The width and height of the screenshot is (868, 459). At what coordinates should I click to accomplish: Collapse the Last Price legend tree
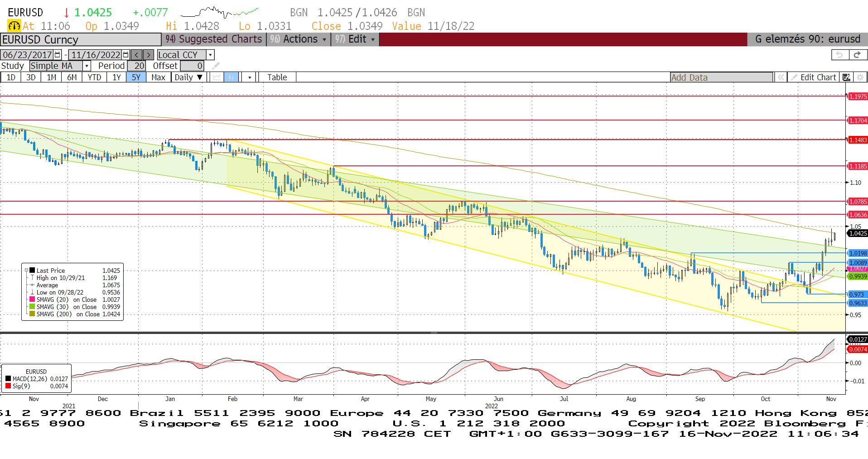click(x=26, y=271)
